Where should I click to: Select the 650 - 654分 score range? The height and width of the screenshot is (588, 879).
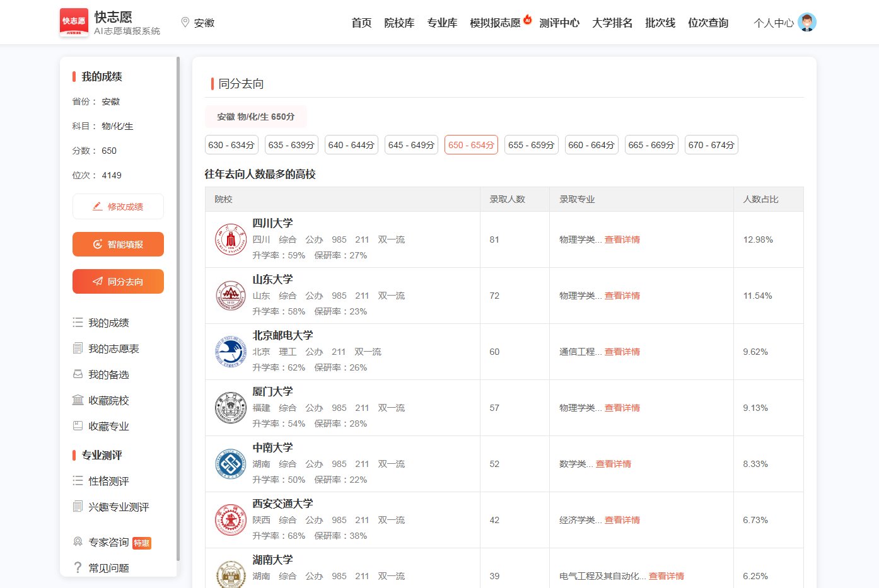click(x=471, y=144)
